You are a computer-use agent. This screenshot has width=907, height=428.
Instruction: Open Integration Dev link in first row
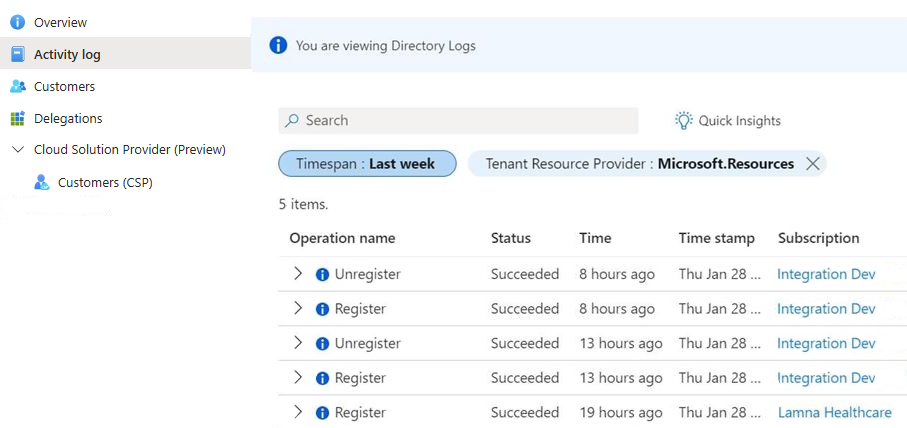(826, 274)
